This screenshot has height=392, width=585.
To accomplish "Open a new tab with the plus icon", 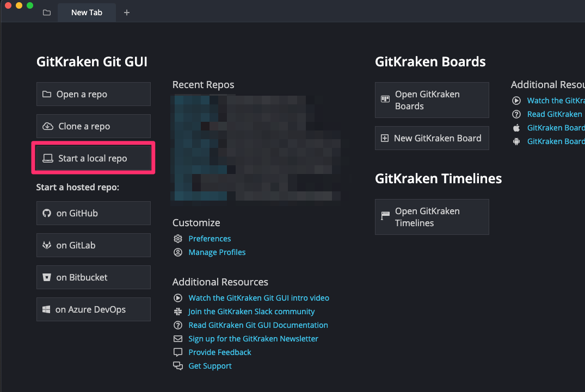I will 127,13.
